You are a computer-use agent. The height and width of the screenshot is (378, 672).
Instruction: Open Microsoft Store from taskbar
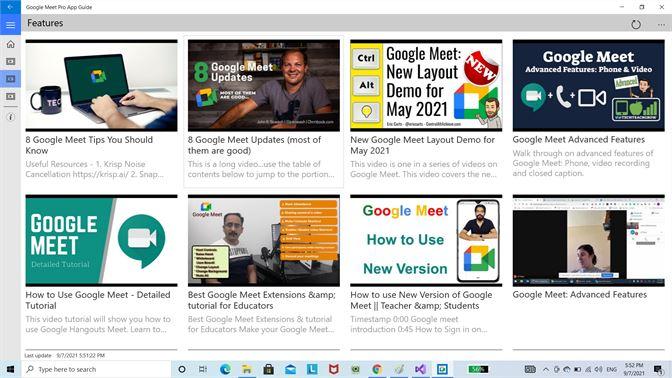[269, 369]
